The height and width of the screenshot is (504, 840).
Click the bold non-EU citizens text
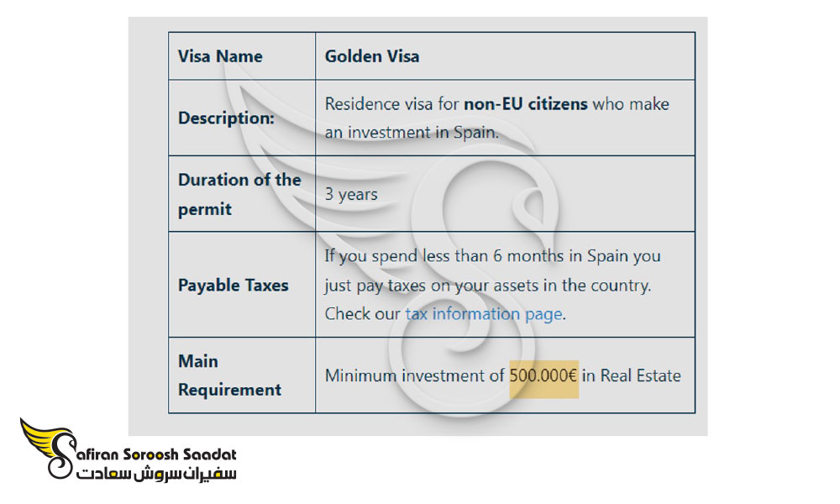click(x=526, y=104)
